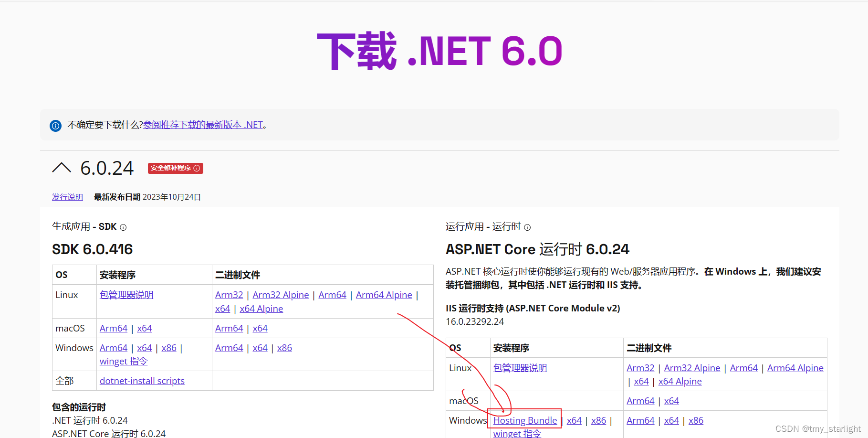Click the blue info icon in the banner

pos(55,126)
